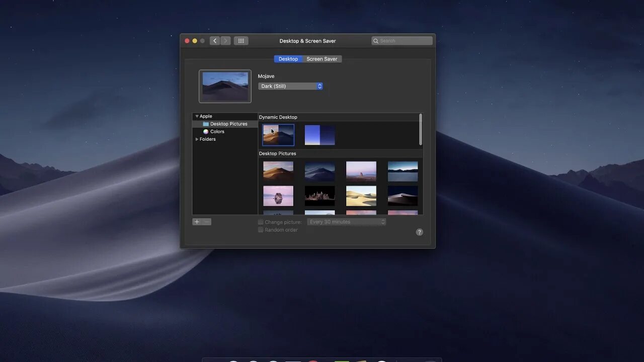Click the Folders label in sidebar

coord(208,139)
